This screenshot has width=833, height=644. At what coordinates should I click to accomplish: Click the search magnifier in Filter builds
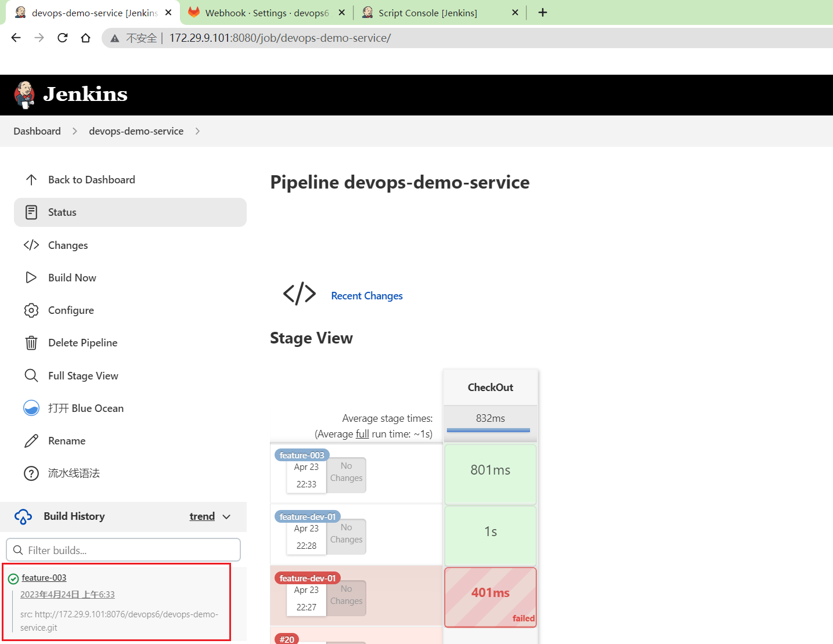tap(18, 550)
